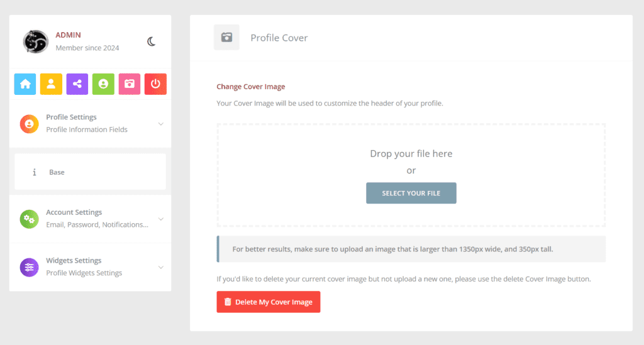Expand Profile Settings chevron
644x345 pixels.
(161, 124)
